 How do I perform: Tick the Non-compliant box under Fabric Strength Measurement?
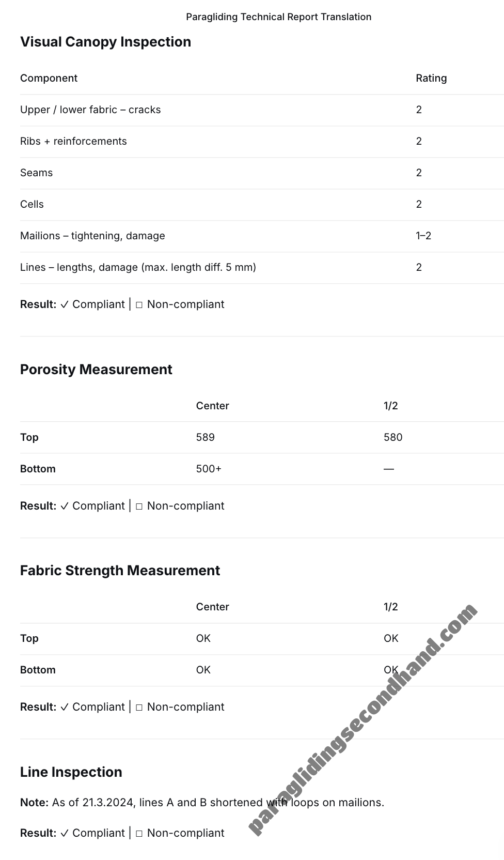(x=139, y=708)
